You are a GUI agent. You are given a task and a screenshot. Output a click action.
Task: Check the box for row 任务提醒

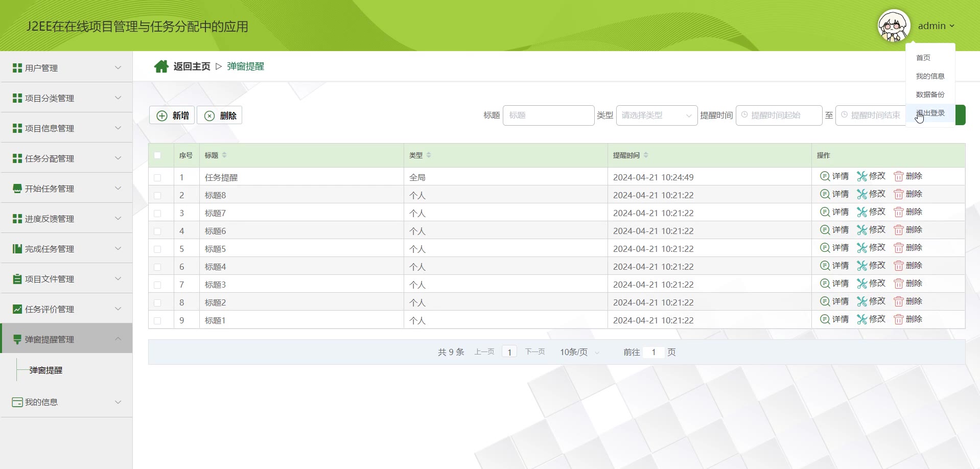pyautogui.click(x=157, y=178)
